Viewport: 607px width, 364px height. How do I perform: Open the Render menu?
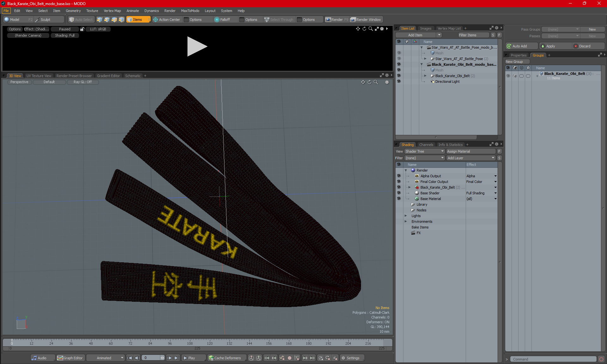pos(170,11)
